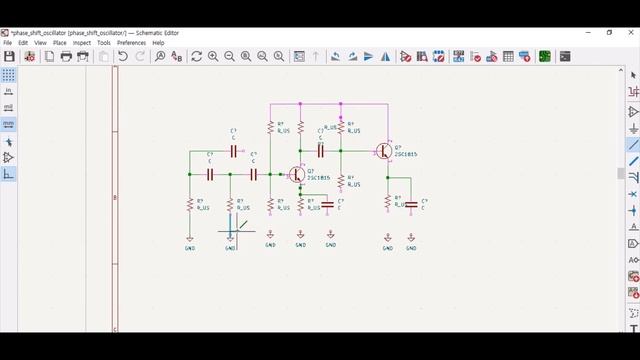Refresh the schematic view

[197, 56]
